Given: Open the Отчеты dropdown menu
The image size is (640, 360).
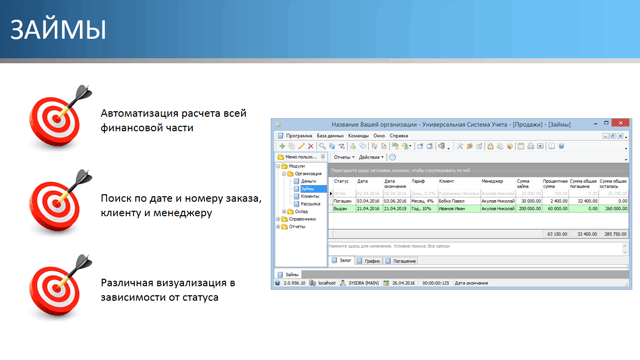Looking at the screenshot, I should point(344,157).
